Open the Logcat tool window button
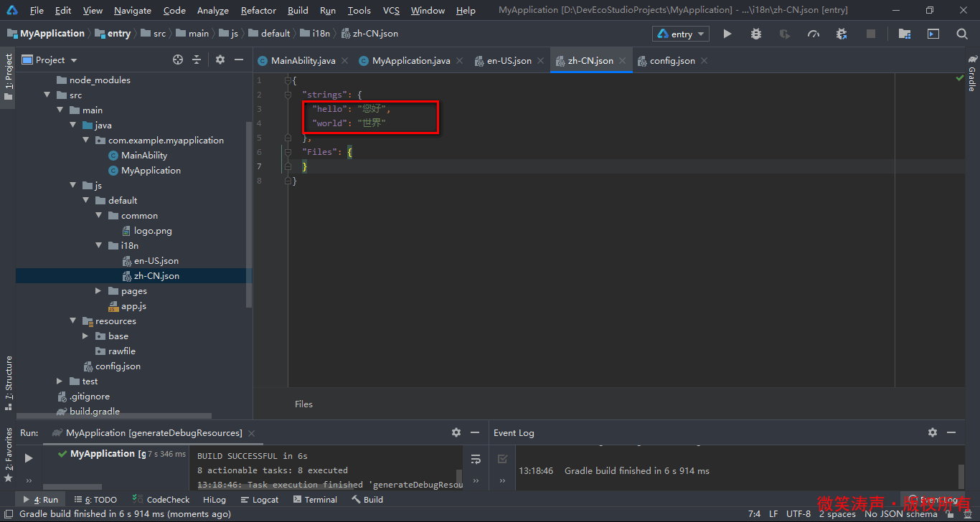Viewport: 980px width, 522px height. tap(259, 500)
